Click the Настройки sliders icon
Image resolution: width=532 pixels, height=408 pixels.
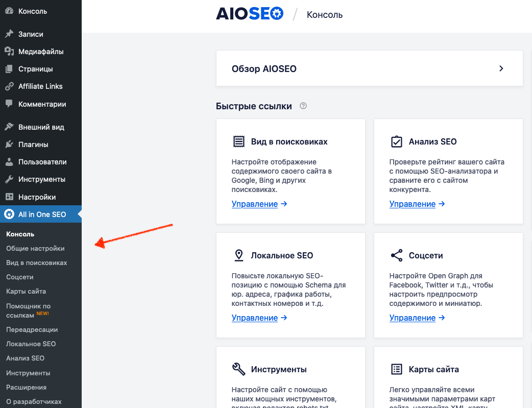[x=9, y=197]
